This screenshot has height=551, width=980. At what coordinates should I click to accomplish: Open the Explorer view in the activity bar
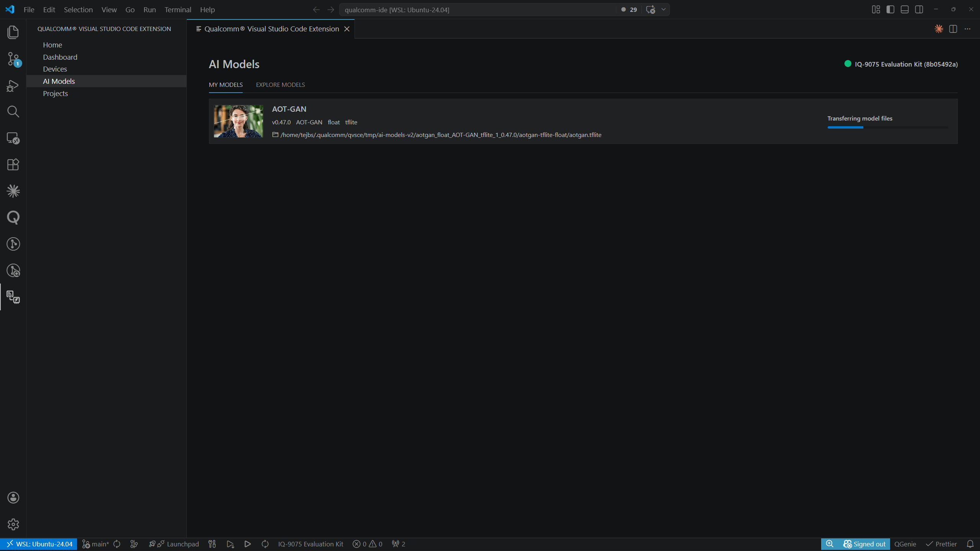[13, 32]
